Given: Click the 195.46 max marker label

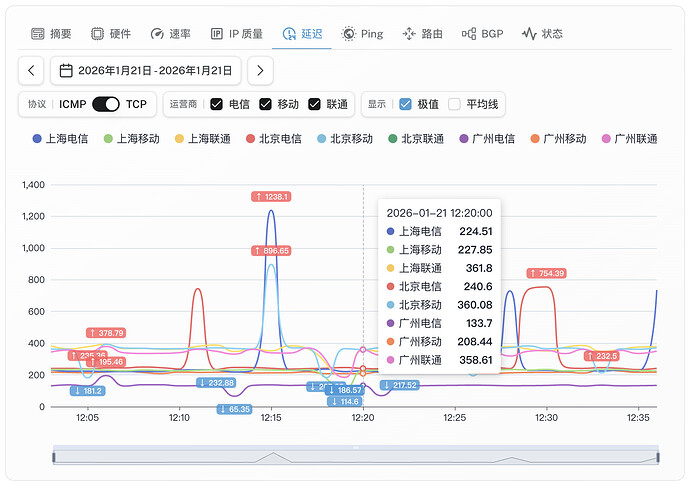Looking at the screenshot, I should [x=106, y=362].
